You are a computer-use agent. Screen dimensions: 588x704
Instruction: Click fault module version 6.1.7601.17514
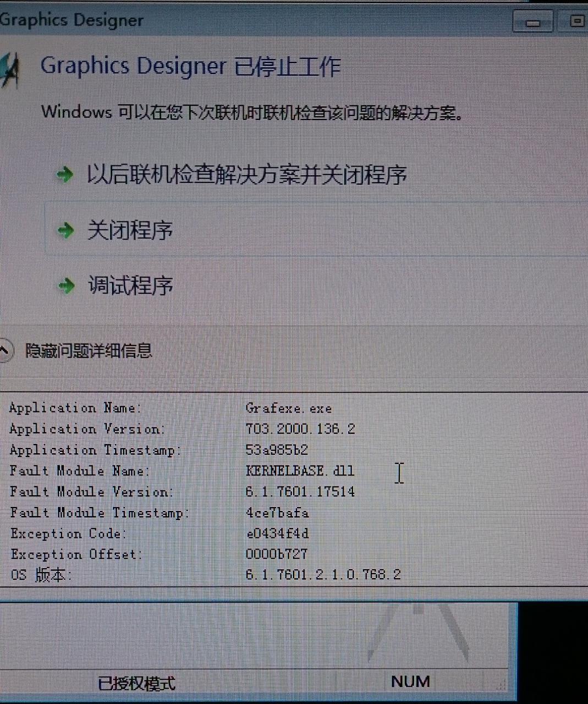[x=300, y=492]
